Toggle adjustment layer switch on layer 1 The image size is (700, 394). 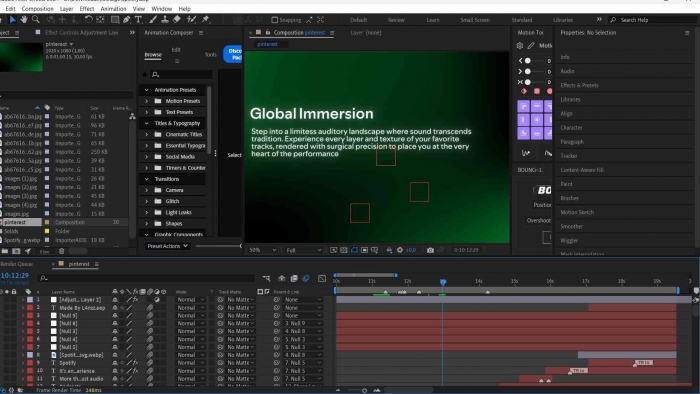(x=157, y=300)
